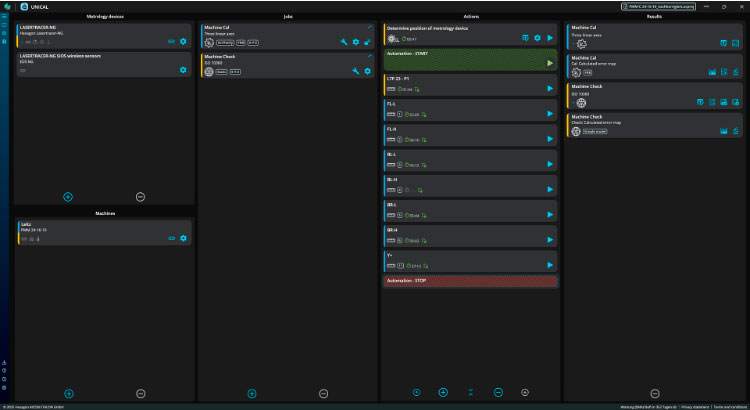
Task: Remove result using minus icon in Results
Action: click(655, 393)
